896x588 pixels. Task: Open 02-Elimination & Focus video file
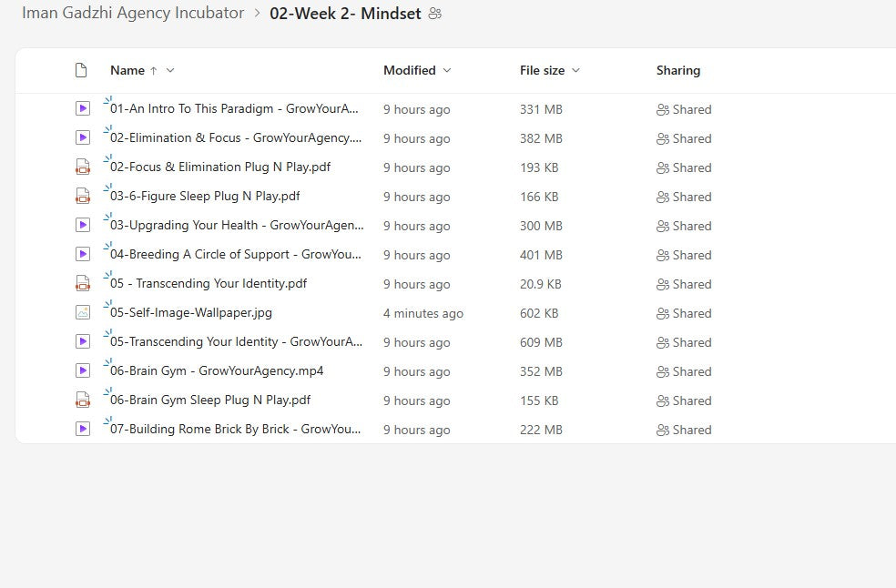coord(235,138)
